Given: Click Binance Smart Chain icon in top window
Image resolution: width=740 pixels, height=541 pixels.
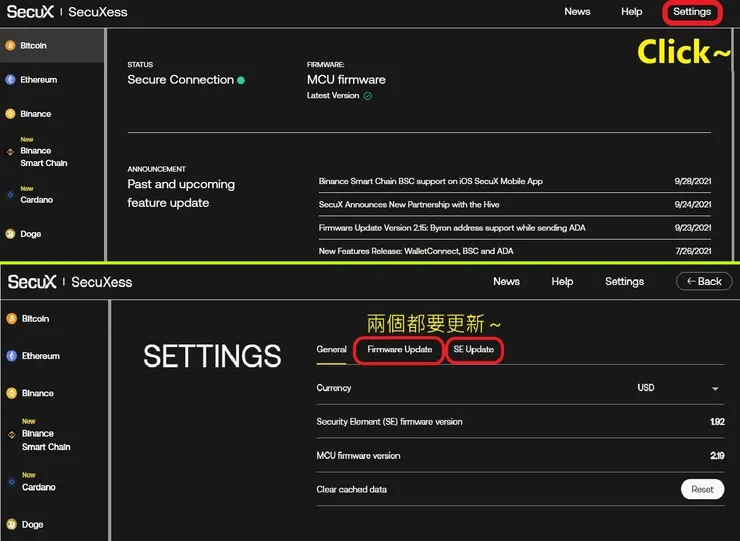Looking at the screenshot, I should (x=10, y=152).
